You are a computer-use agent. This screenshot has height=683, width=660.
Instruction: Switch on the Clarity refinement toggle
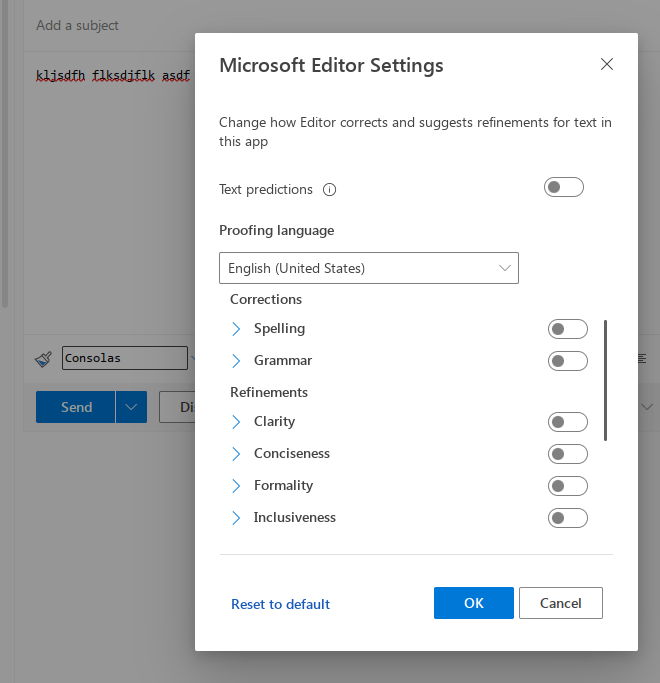[568, 422]
